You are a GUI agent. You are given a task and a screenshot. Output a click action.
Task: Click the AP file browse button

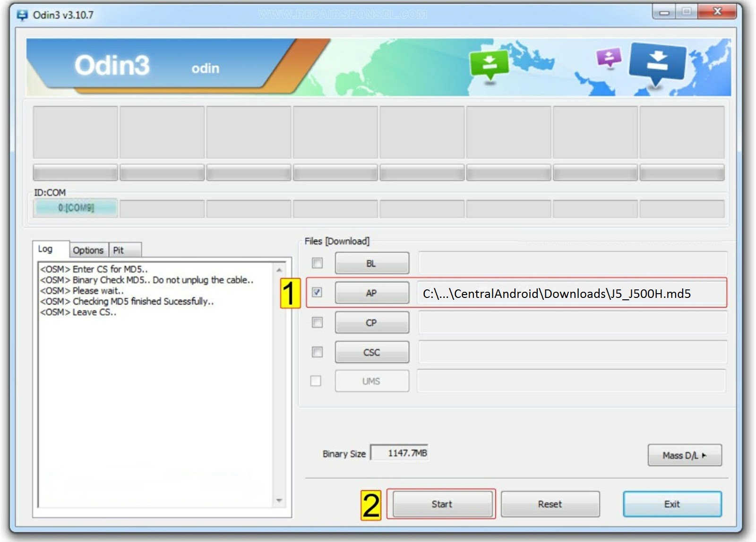[x=372, y=293]
